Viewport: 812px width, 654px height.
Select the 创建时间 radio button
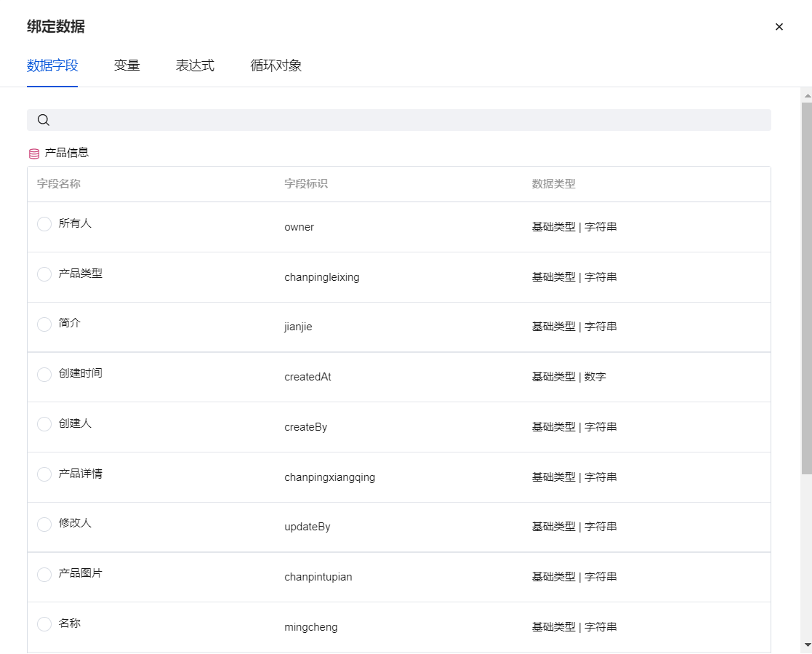(x=44, y=374)
